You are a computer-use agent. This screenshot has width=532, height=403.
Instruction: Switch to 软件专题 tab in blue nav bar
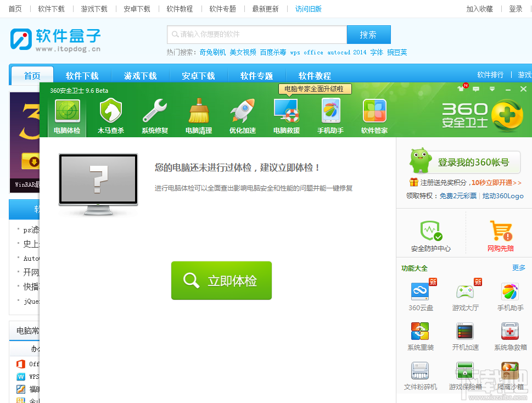256,76
